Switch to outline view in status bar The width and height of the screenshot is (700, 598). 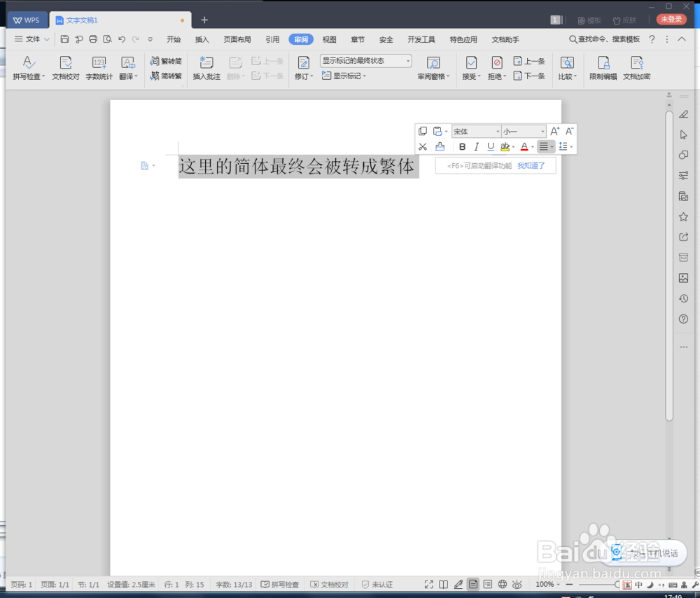pos(488,584)
